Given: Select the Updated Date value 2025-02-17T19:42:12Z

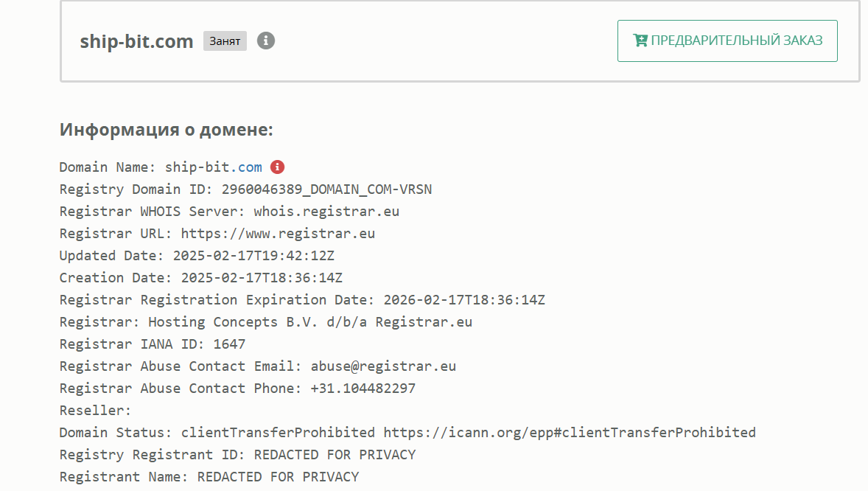Looking at the screenshot, I should point(253,256).
